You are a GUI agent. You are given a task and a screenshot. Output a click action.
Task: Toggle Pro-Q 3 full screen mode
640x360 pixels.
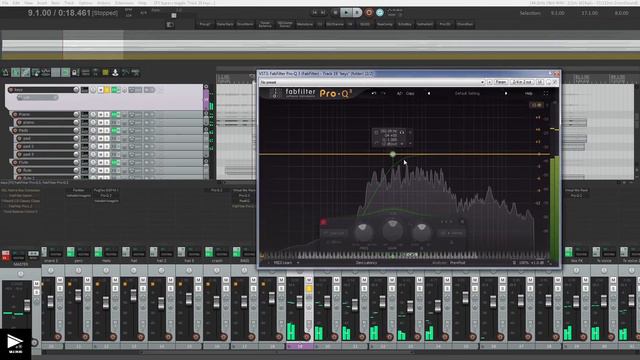tap(546, 93)
